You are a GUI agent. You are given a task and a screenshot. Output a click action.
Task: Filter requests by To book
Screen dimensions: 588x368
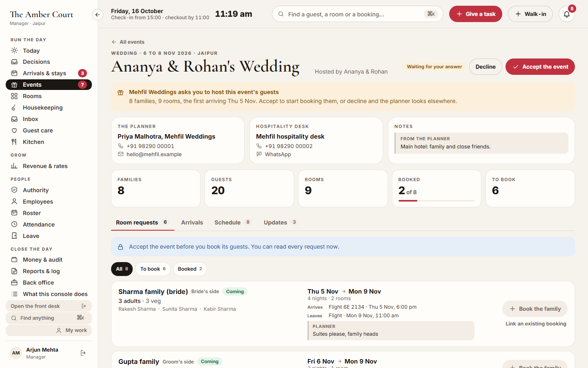tap(153, 269)
